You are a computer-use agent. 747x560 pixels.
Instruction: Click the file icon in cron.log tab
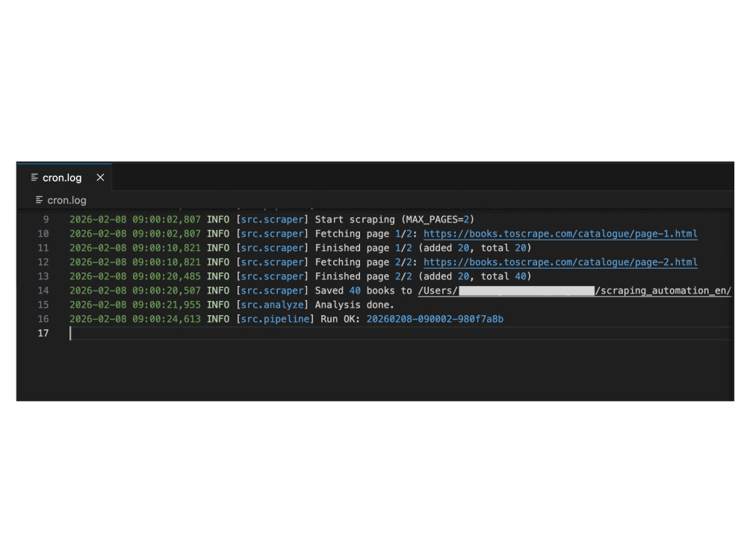point(34,178)
